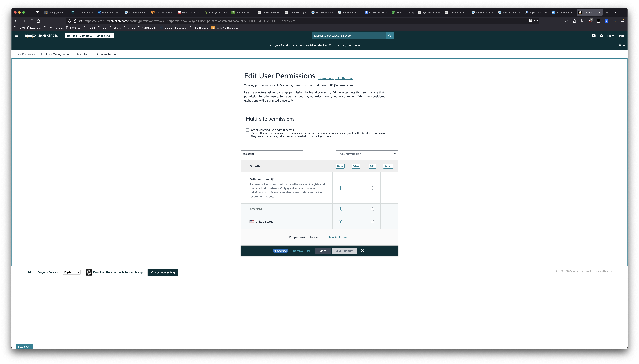
Task: Open the Seller Central hamburger navigation menu
Action: point(16,36)
